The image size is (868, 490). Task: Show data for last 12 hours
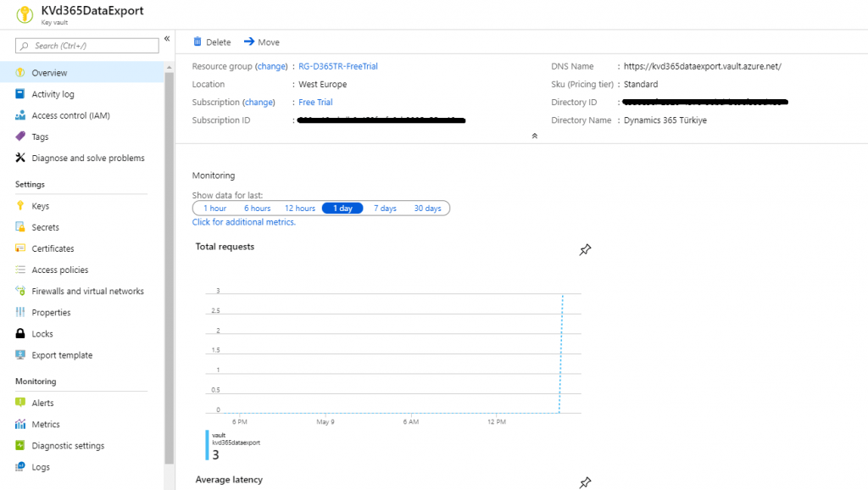pos(300,209)
